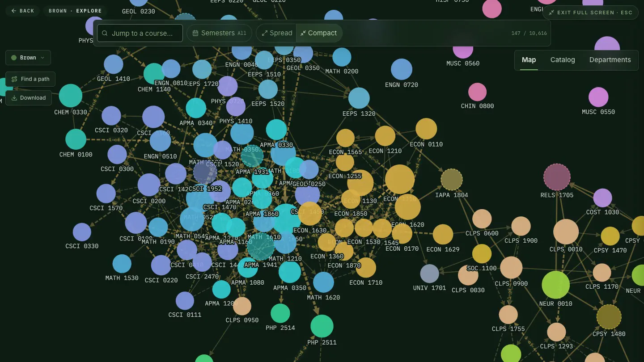This screenshot has height=362, width=644.
Task: Select the MATH 1530 course node
Action: tap(122, 264)
